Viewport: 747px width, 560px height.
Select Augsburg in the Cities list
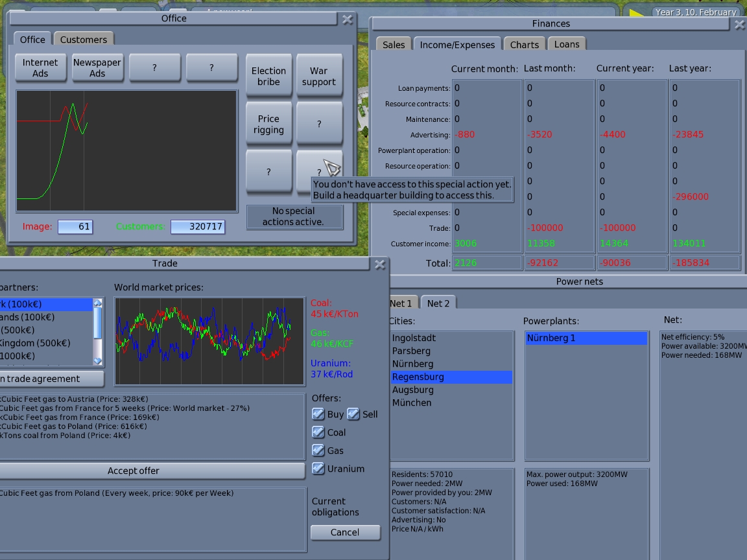coord(413,390)
